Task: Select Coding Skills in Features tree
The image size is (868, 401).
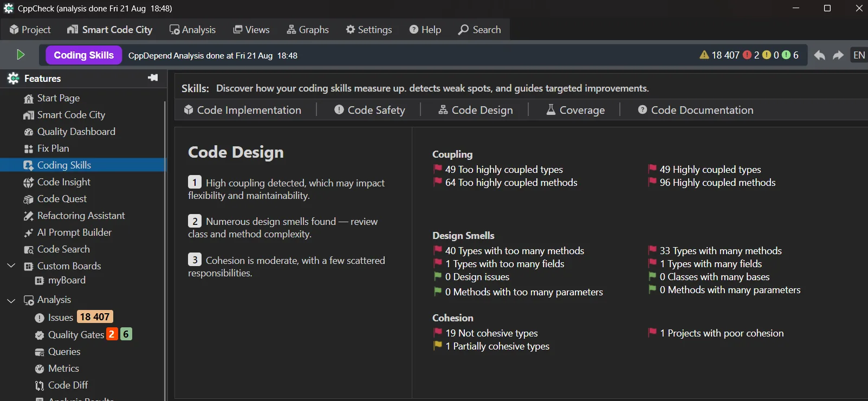Action: point(82,165)
